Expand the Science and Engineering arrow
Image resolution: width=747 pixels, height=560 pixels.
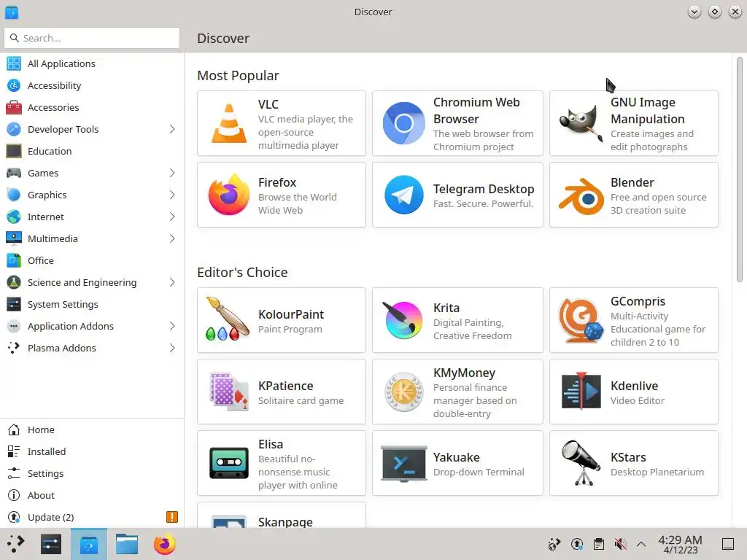click(172, 283)
